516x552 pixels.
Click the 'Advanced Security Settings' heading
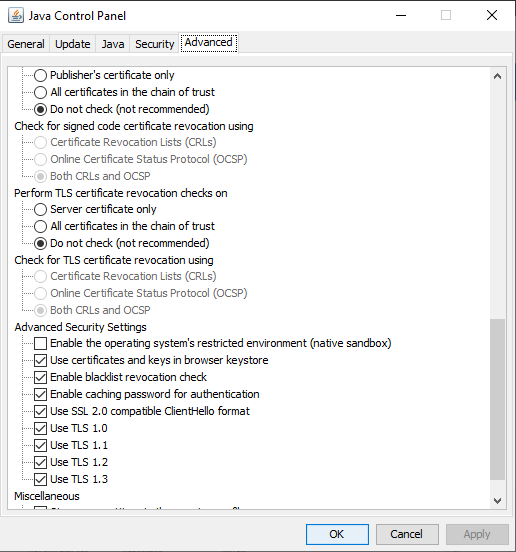[80, 327]
